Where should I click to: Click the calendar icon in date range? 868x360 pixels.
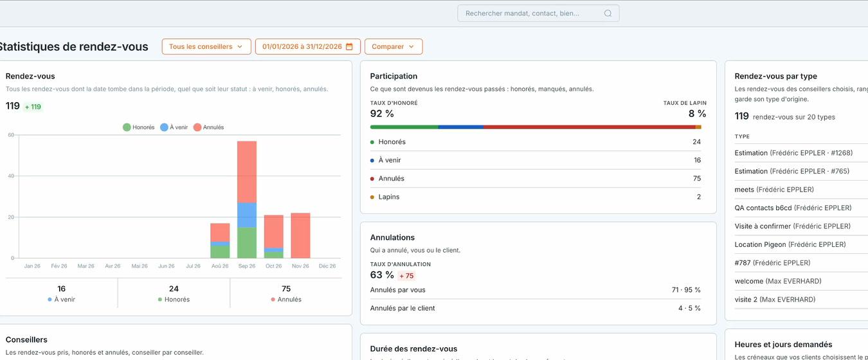click(x=349, y=46)
